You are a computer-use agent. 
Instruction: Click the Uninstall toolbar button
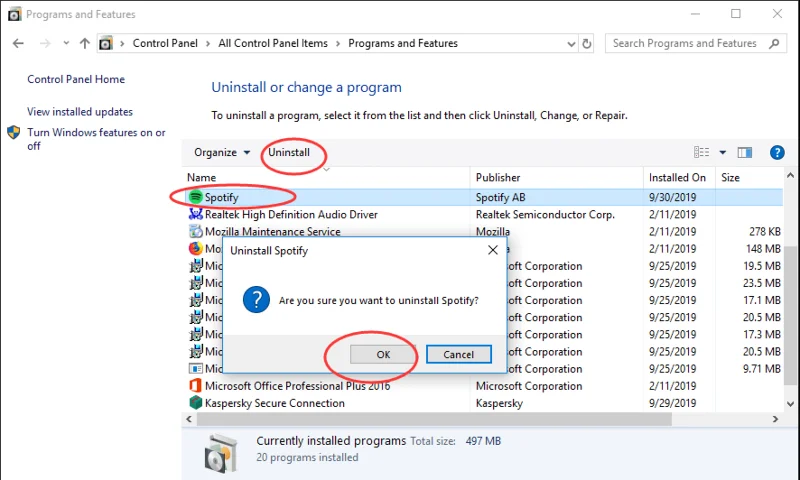289,153
